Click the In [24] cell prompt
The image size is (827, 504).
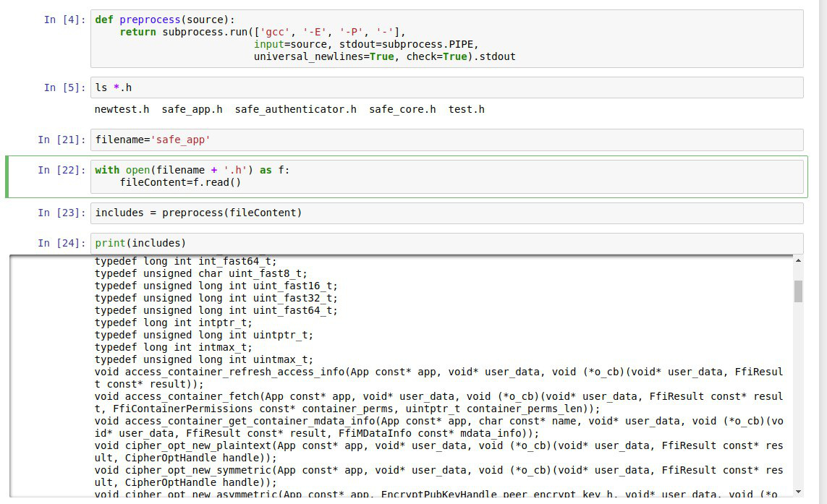click(62, 243)
